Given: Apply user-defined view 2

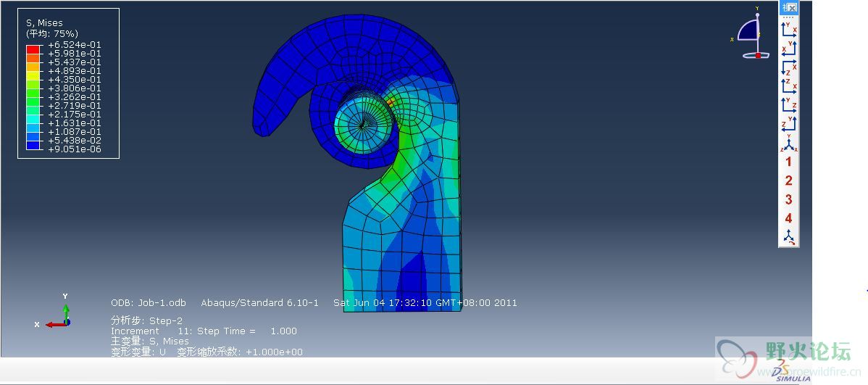Looking at the screenshot, I should click(x=789, y=181).
